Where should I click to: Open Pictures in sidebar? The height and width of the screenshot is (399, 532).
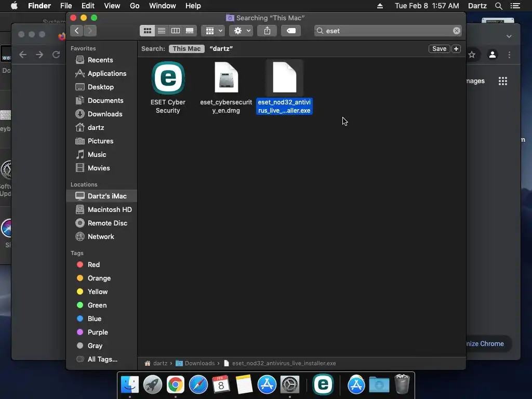(x=101, y=141)
